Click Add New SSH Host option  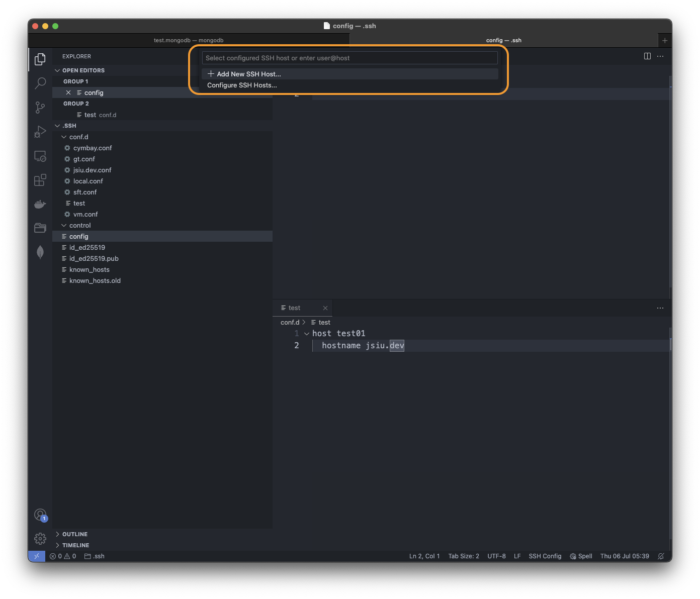249,74
